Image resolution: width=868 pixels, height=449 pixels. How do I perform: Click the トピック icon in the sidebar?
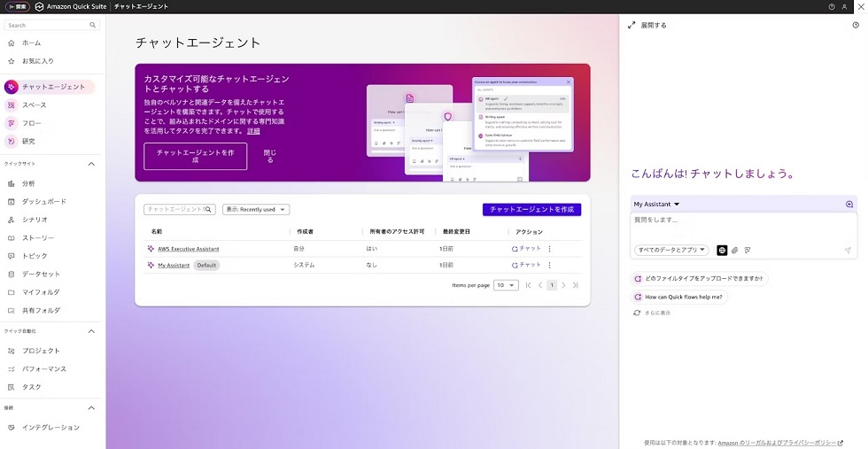11,256
